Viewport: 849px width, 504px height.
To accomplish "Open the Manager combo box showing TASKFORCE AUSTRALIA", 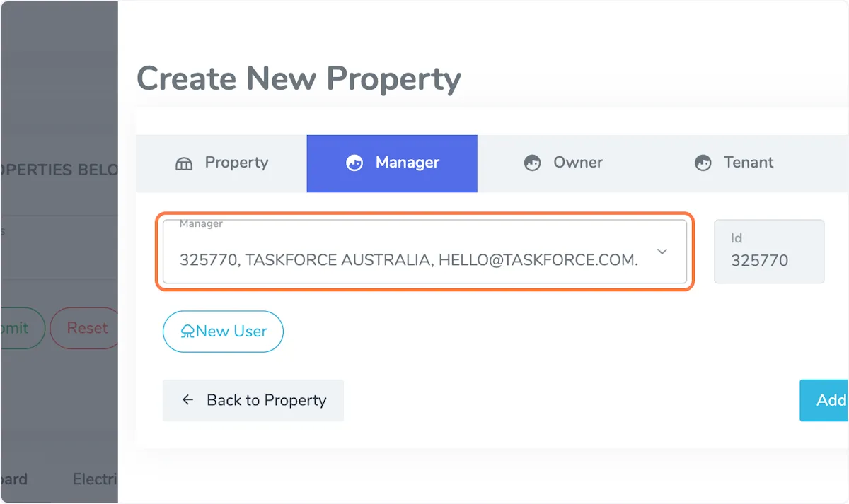I will 409,259.
